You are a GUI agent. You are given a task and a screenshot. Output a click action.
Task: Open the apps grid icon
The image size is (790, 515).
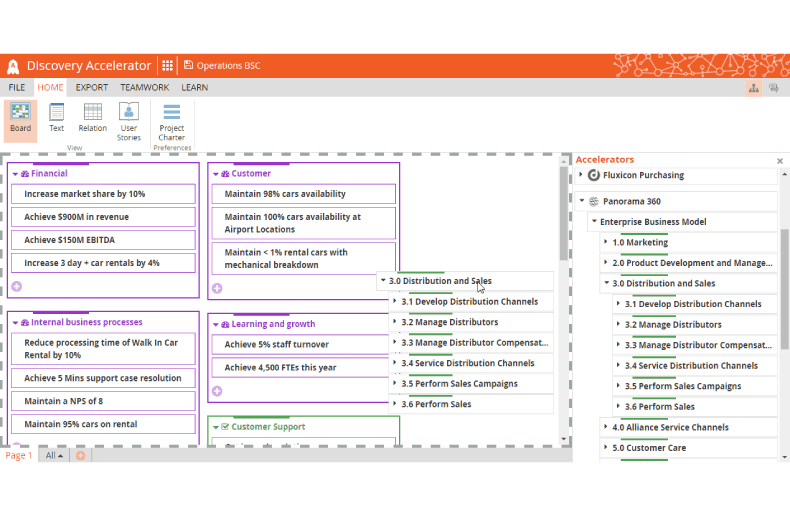pyautogui.click(x=167, y=66)
